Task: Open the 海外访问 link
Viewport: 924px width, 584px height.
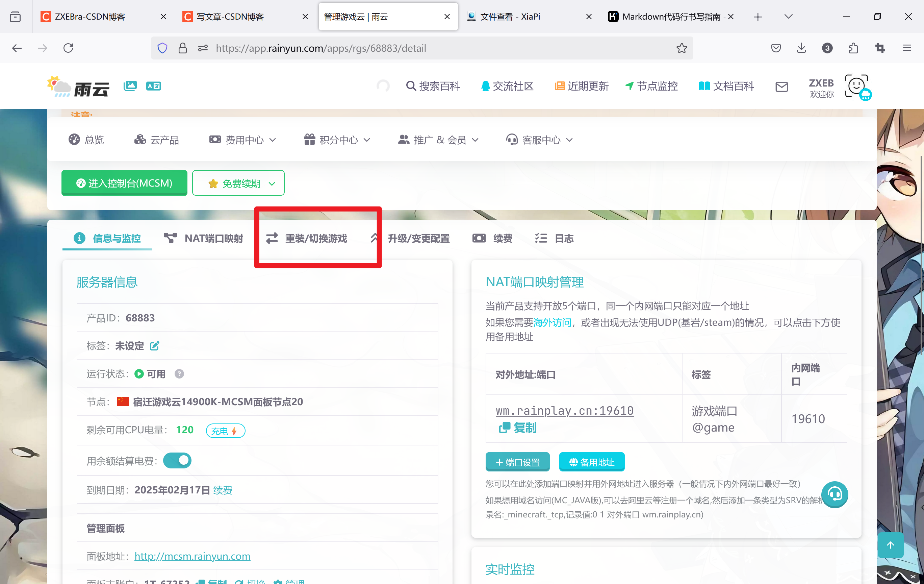Action: [553, 322]
